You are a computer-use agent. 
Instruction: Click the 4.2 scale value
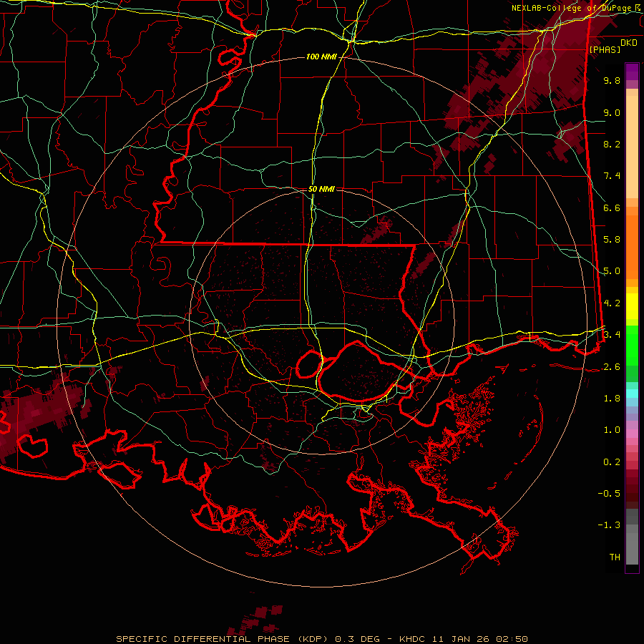(x=612, y=303)
